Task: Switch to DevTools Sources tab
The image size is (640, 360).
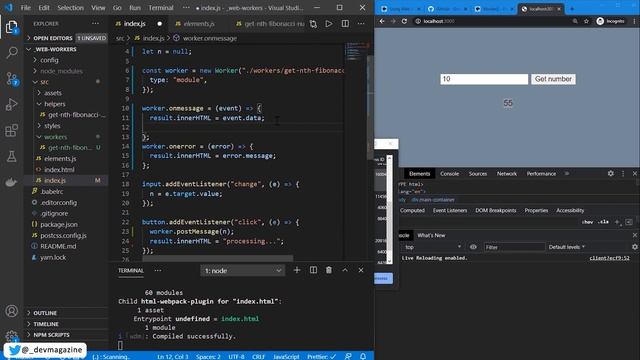Action: (x=478, y=174)
